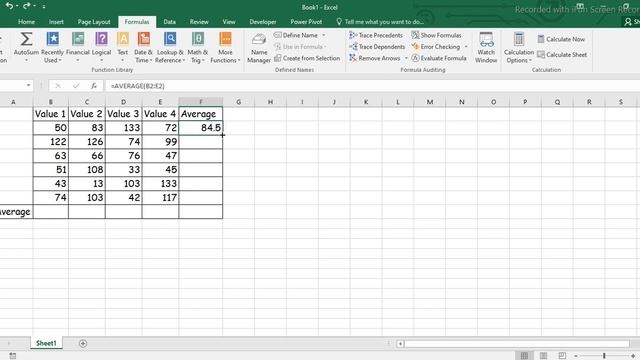Switch to the Developer tab

(x=263, y=22)
